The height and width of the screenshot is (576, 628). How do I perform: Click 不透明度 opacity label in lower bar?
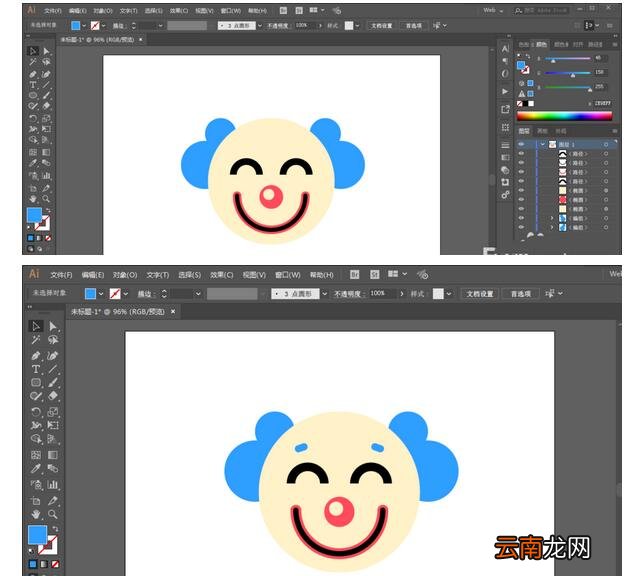349,294
